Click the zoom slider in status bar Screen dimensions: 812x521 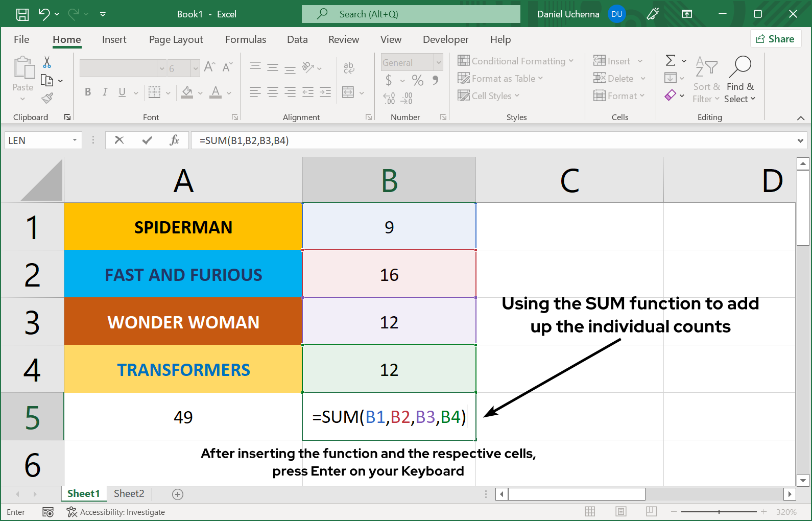coord(719,512)
